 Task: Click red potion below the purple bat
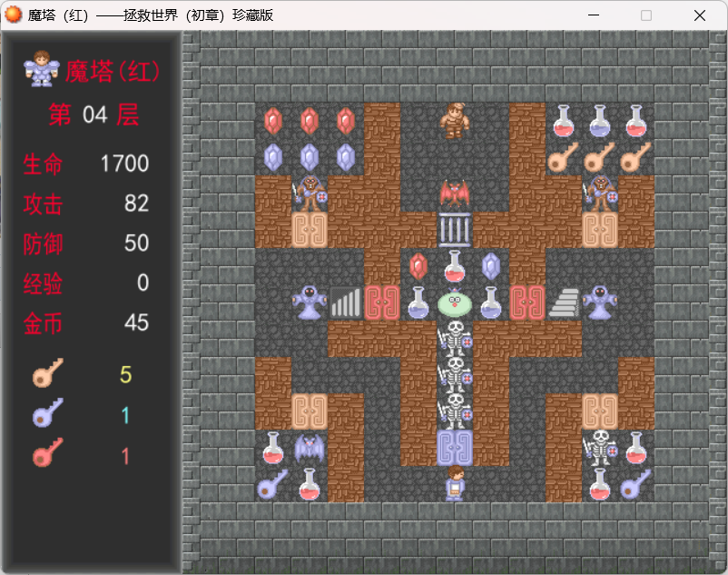click(310, 483)
